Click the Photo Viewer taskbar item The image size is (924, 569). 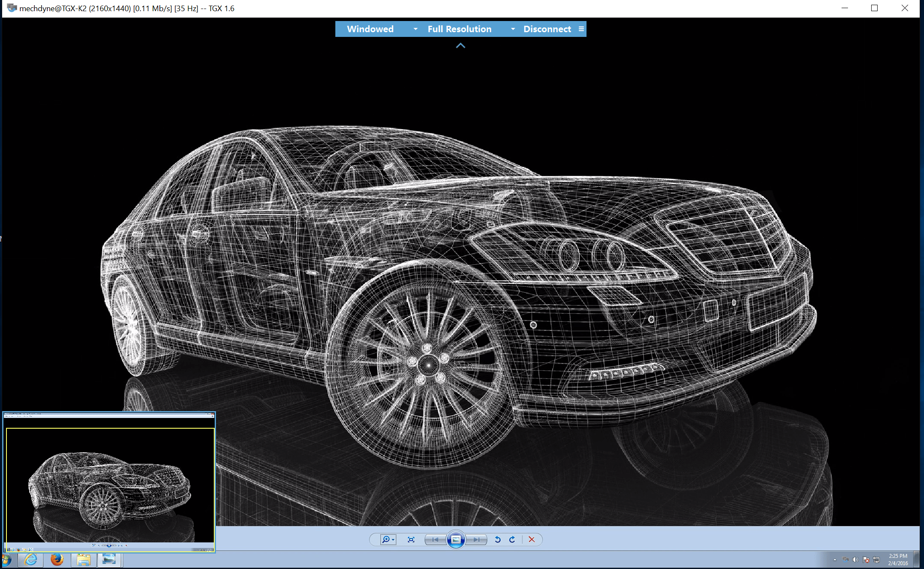click(109, 560)
